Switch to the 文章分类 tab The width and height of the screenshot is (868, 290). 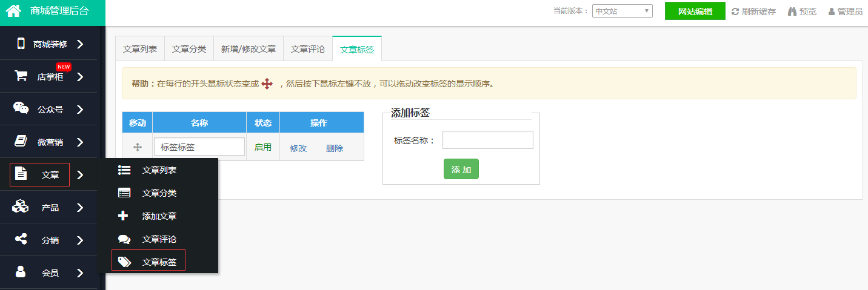click(x=189, y=49)
